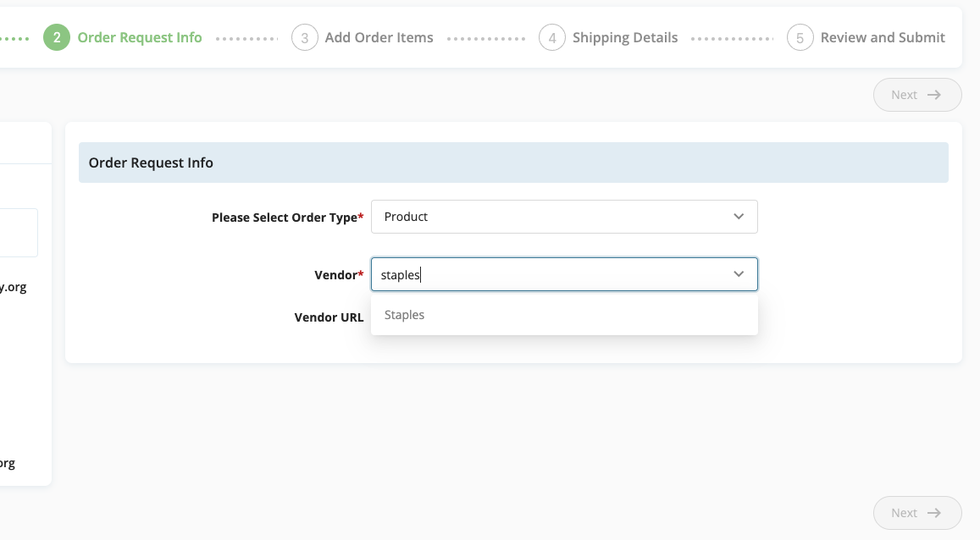Open step 4 Shipping Details
980x540 pixels.
608,37
